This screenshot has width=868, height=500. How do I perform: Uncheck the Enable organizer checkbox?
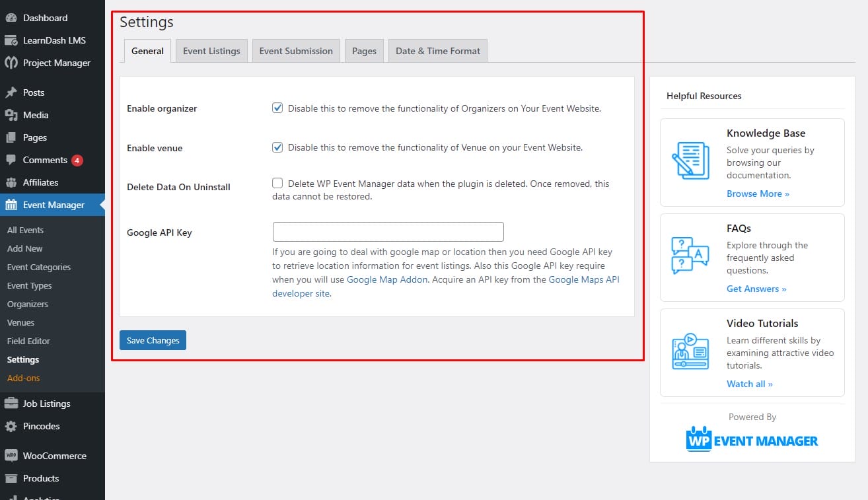277,108
